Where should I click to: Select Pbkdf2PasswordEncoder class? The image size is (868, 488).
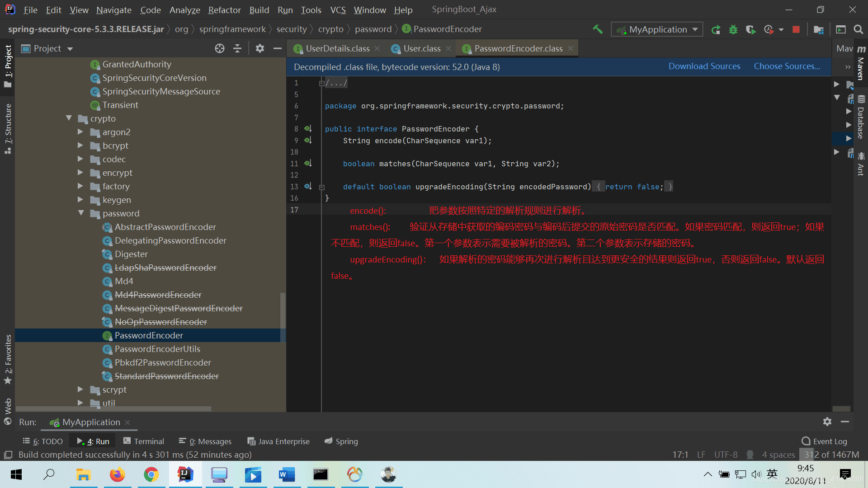click(x=162, y=363)
